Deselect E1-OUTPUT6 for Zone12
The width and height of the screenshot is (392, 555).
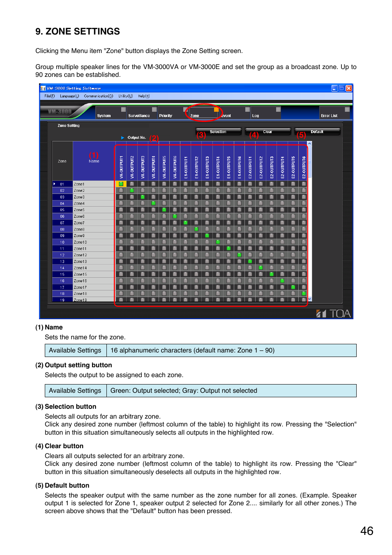point(239,255)
